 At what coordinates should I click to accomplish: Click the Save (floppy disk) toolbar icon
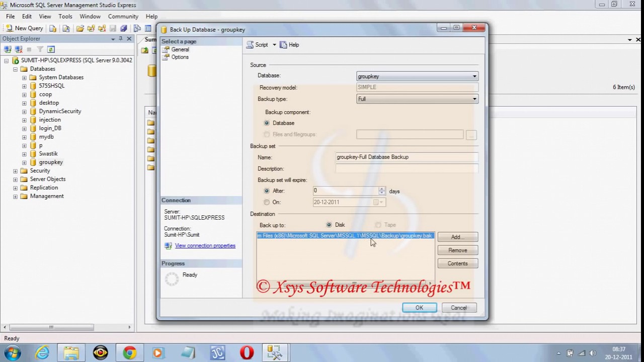[x=113, y=29]
